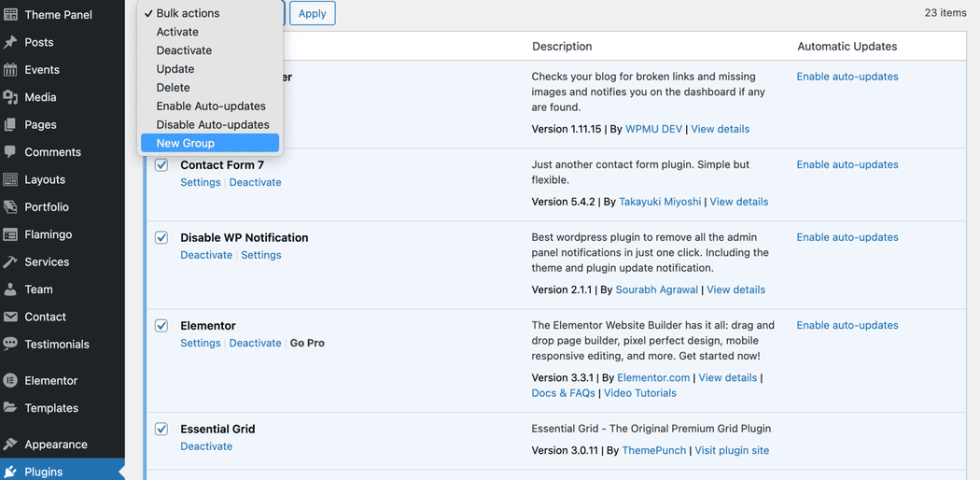The height and width of the screenshot is (480, 980).
Task: Click the 23 items count text
Action: [945, 12]
